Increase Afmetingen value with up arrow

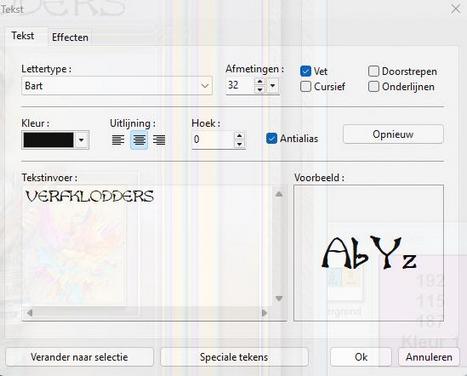tap(260, 82)
